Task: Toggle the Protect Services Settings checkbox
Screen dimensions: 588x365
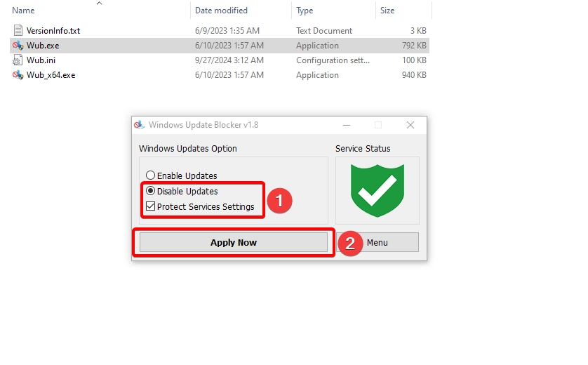Action: [150, 206]
